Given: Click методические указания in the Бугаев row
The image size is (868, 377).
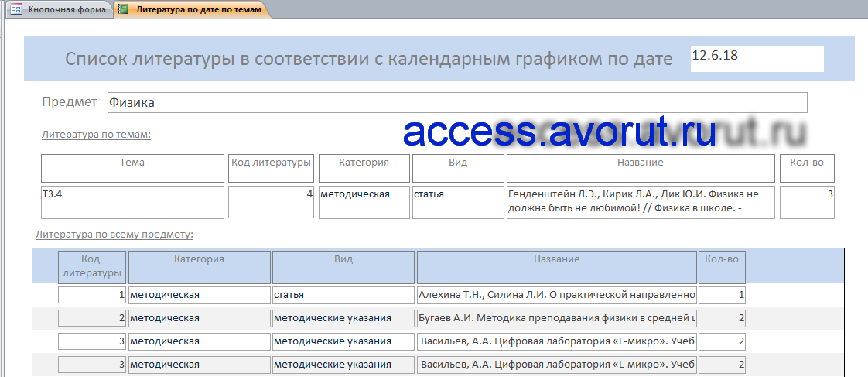Looking at the screenshot, I should pyautogui.click(x=343, y=318).
